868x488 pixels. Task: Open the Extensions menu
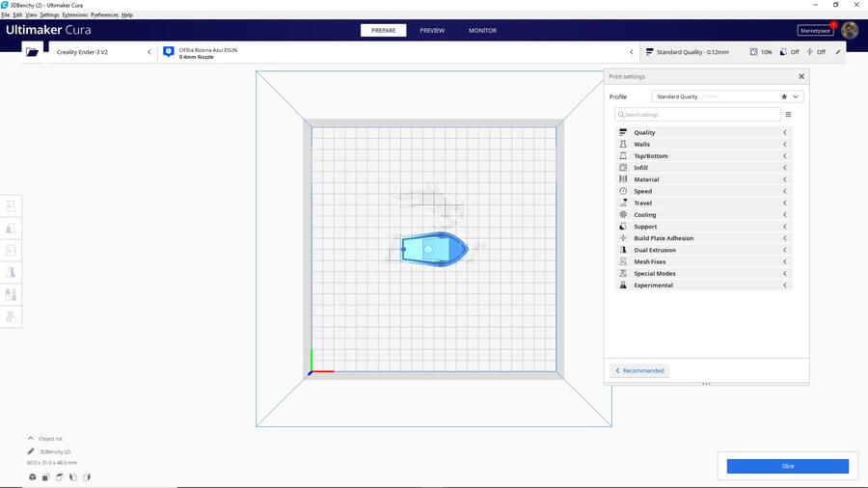point(74,15)
